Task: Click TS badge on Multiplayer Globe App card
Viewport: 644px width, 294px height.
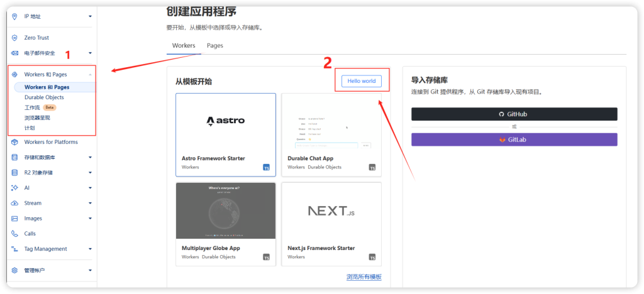Action: [267, 257]
